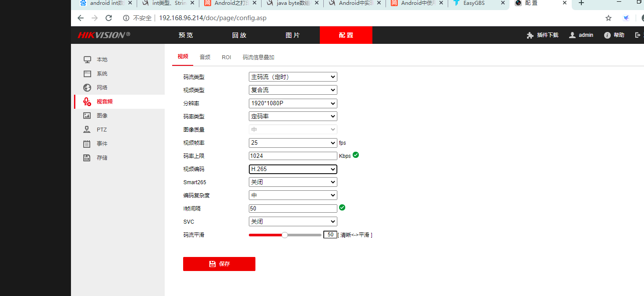644x296 pixels.
Task: Click the floppy disk icon beside 存储
Action: pos(87,158)
